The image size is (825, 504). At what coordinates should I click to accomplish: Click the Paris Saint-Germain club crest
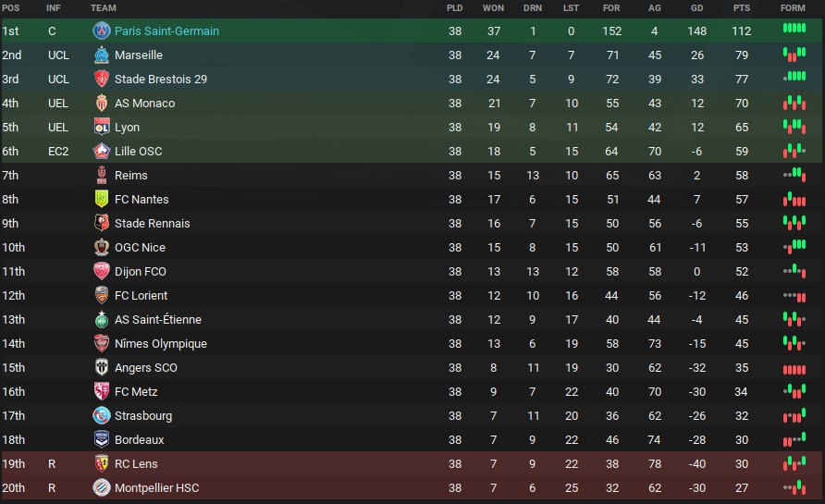(x=102, y=31)
